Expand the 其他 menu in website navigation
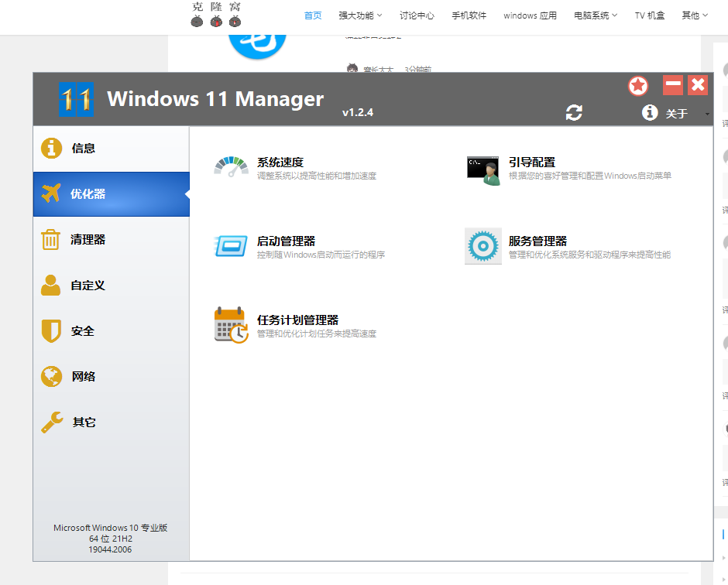 695,15
